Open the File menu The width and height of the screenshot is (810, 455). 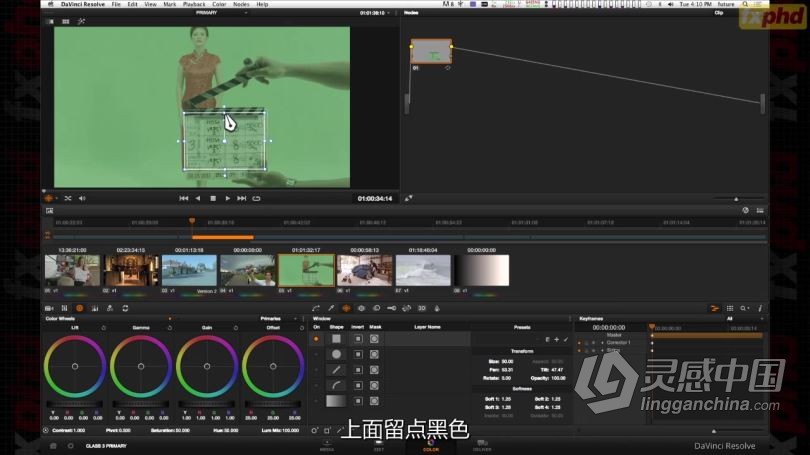[116, 4]
